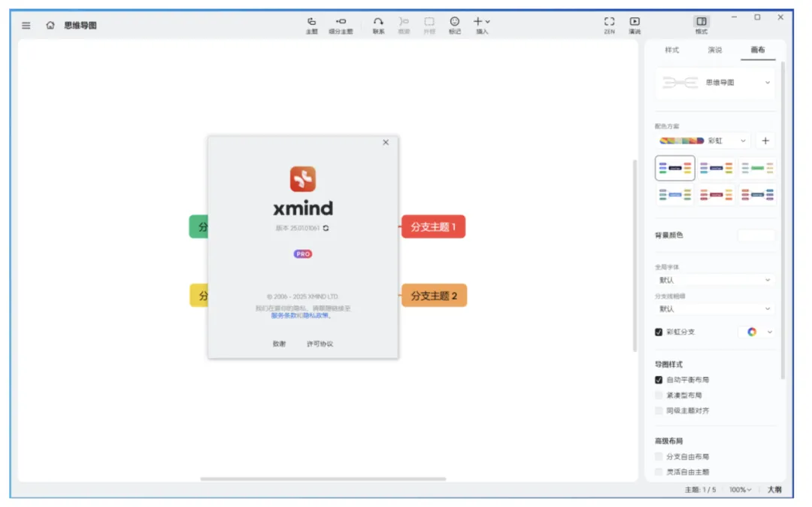
Task: Switch to 大纲 outline view
Action: 774,490
